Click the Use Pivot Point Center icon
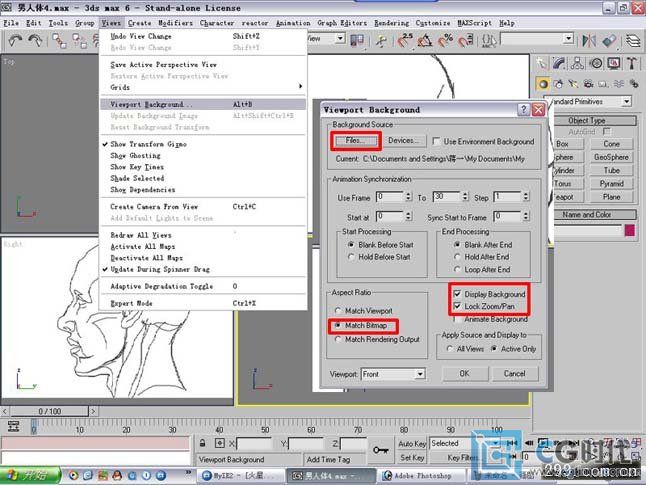646x485 pixels. 357,40
